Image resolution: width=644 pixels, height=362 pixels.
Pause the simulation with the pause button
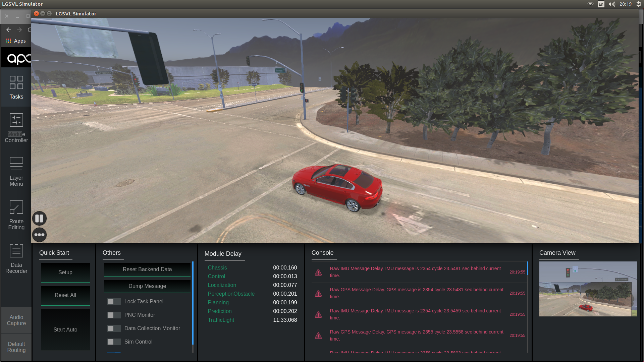[x=39, y=219]
